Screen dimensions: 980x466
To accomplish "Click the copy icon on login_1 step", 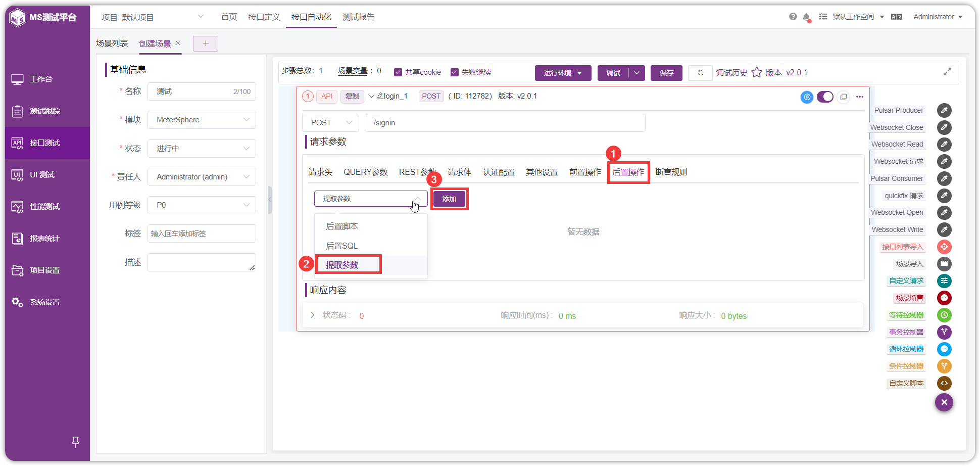I will pos(843,97).
